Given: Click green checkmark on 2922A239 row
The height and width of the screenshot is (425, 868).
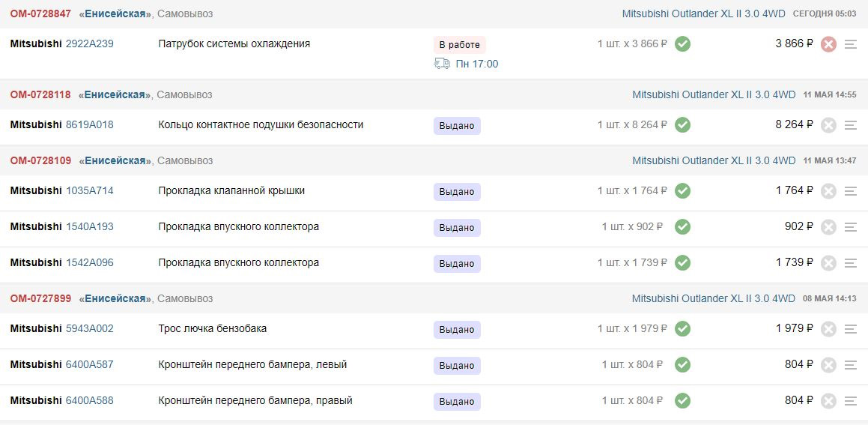Looking at the screenshot, I should point(682,44).
